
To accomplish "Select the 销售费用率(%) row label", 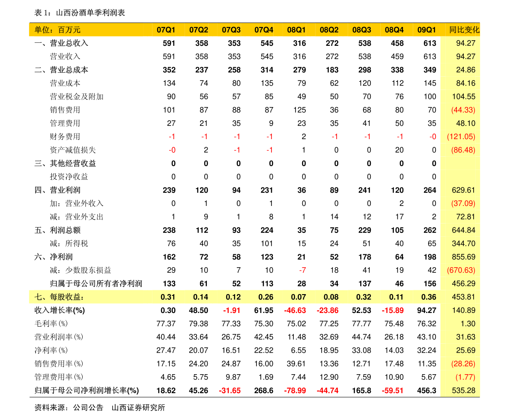I will [x=59, y=364].
